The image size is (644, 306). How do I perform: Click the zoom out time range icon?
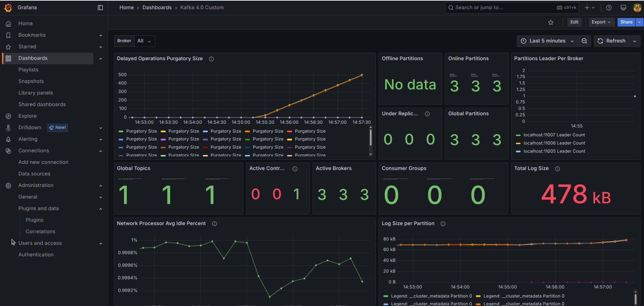pos(584,41)
